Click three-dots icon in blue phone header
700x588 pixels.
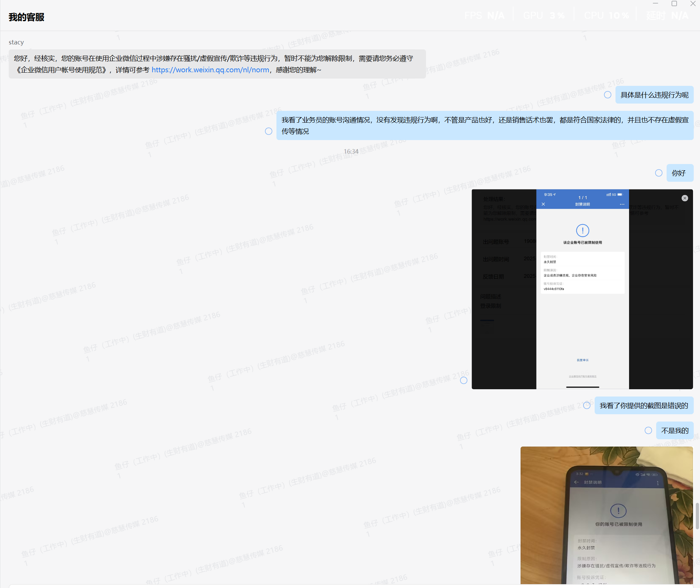622,204
